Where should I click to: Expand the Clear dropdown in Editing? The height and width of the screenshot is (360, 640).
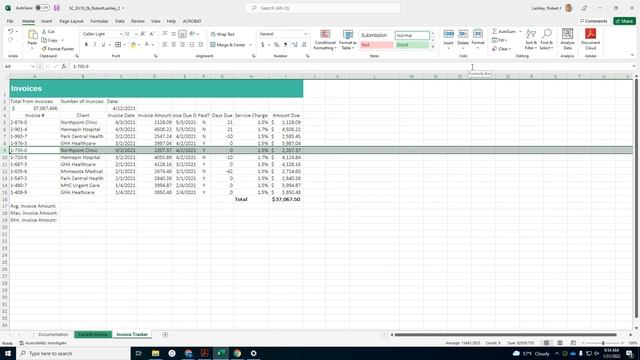pyautogui.click(x=510, y=49)
